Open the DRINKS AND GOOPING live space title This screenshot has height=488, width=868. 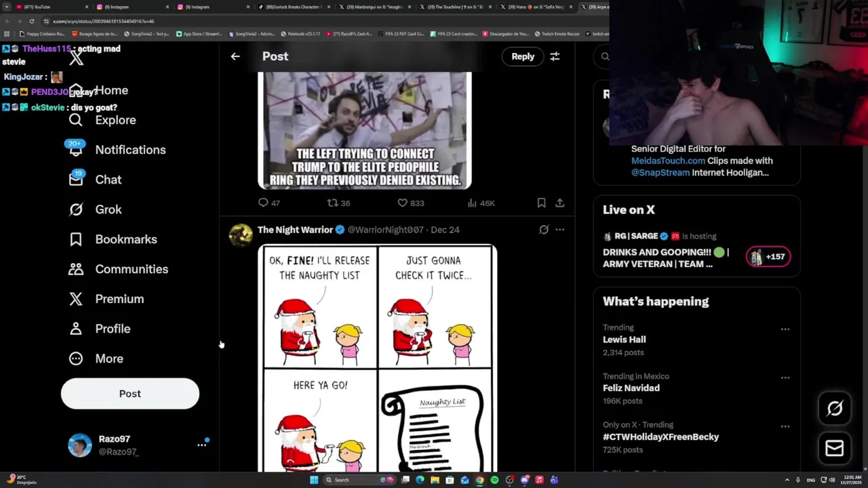click(666, 258)
